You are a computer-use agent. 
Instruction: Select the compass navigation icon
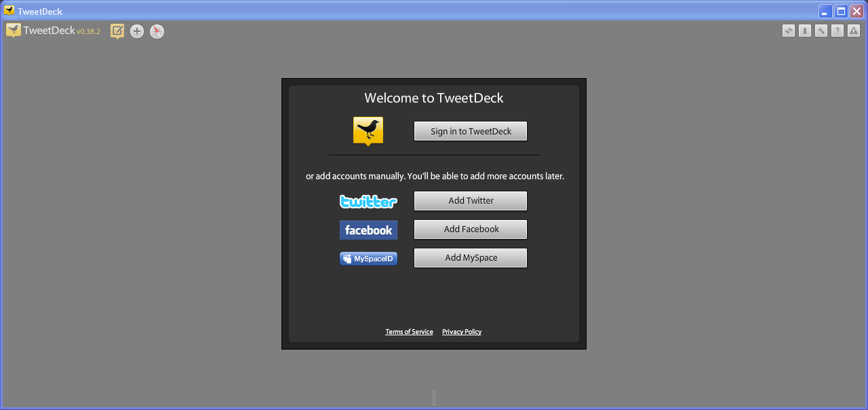point(157,31)
